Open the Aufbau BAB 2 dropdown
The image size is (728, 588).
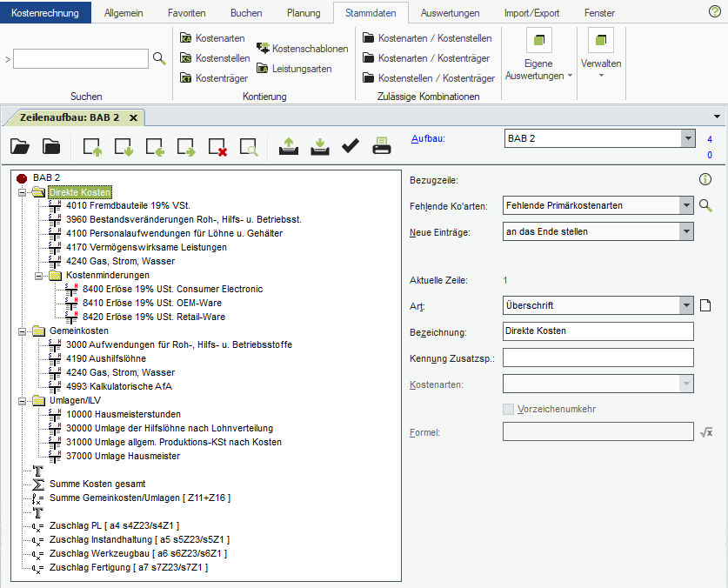688,138
